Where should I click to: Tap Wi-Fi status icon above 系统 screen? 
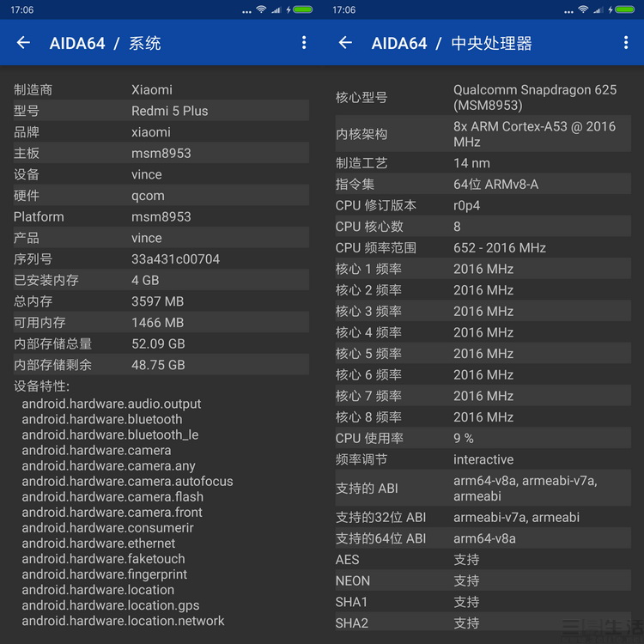click(x=260, y=9)
